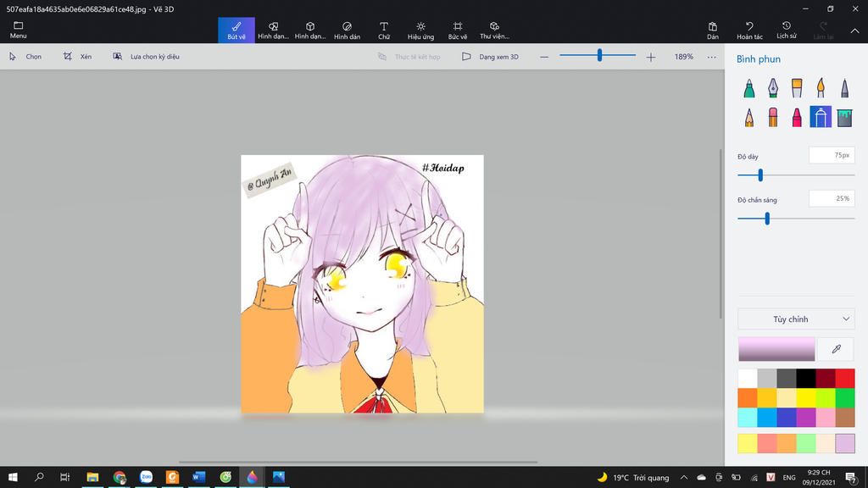
Task: Choose the indigo color swatch
Action: (787, 417)
